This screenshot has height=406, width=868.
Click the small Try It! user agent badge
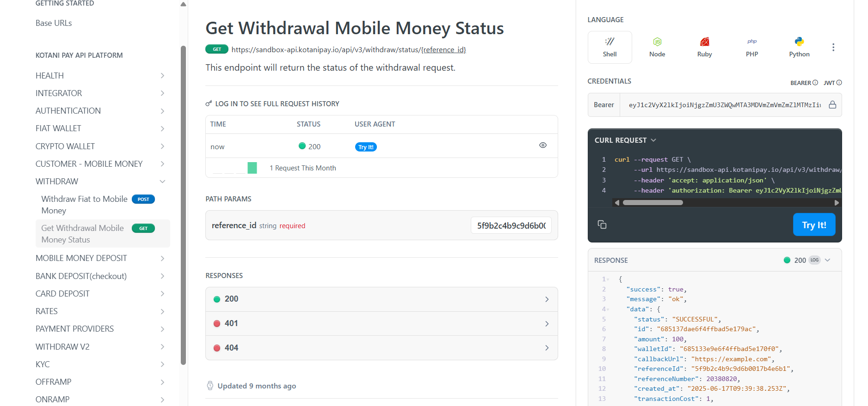coord(366,147)
